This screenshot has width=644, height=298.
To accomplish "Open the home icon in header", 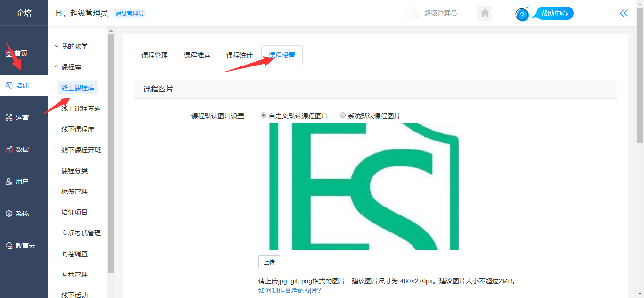I will 484,13.
